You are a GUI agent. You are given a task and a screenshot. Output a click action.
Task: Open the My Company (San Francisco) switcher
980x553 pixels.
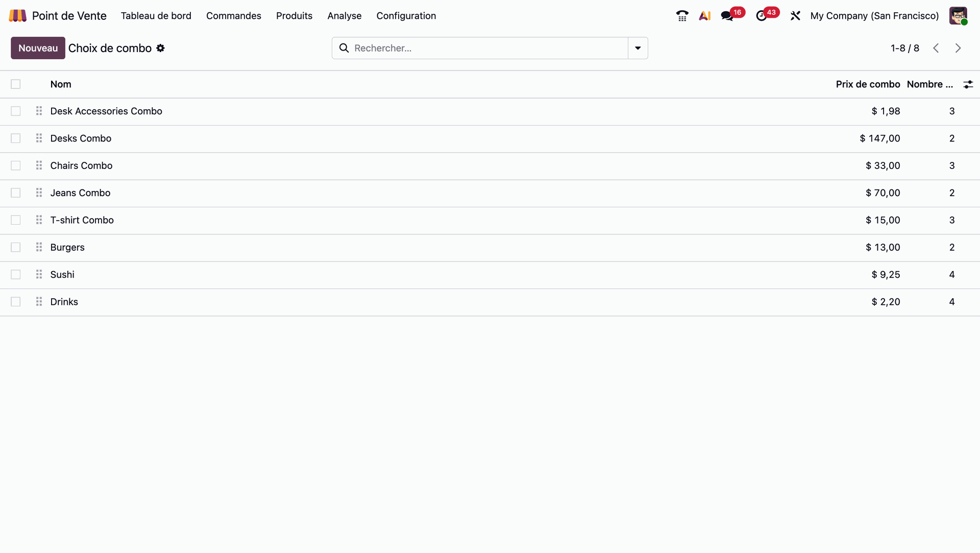874,16
